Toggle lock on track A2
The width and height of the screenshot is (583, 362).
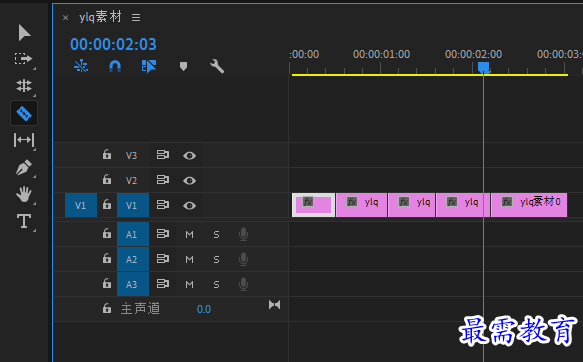point(107,258)
